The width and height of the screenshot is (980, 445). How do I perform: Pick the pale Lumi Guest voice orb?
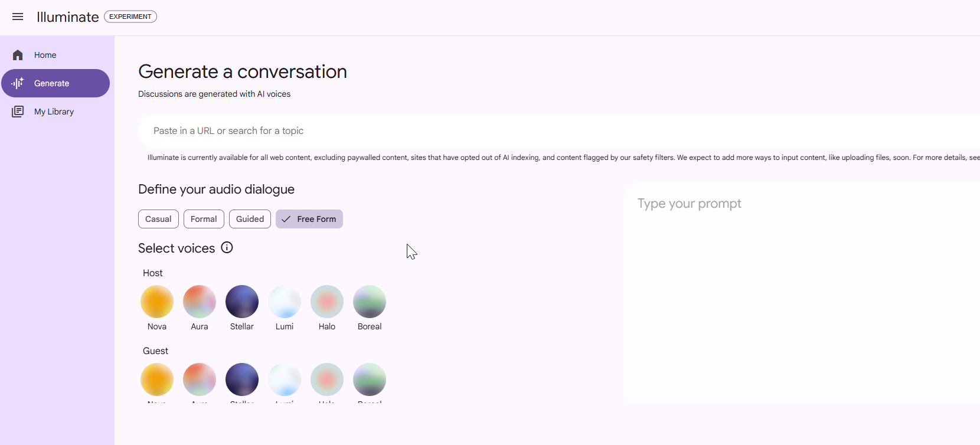point(285,379)
